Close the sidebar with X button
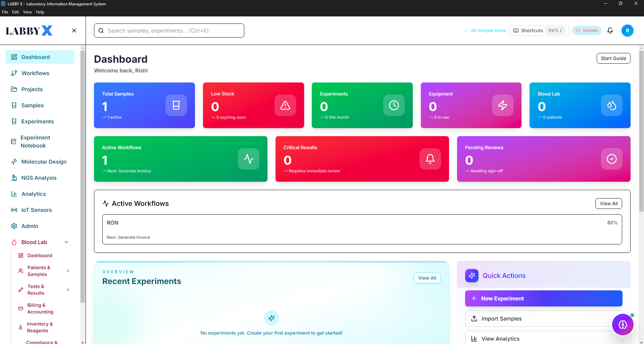 click(74, 31)
